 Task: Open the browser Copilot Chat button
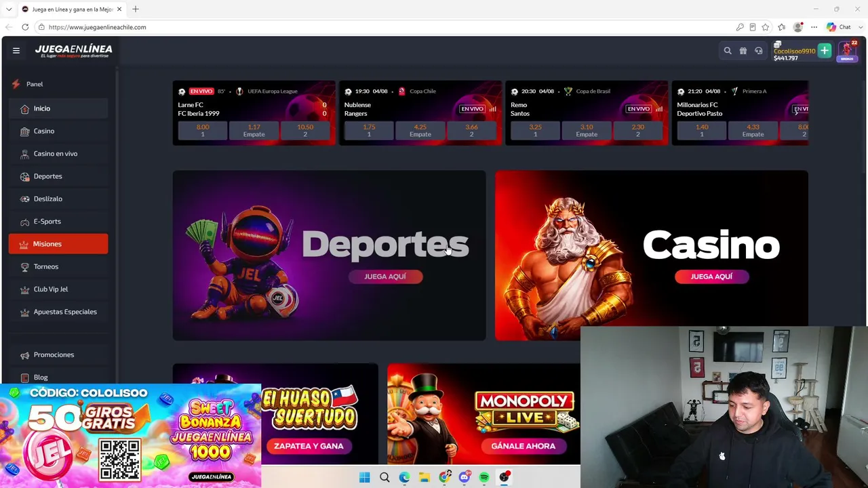[x=840, y=27]
